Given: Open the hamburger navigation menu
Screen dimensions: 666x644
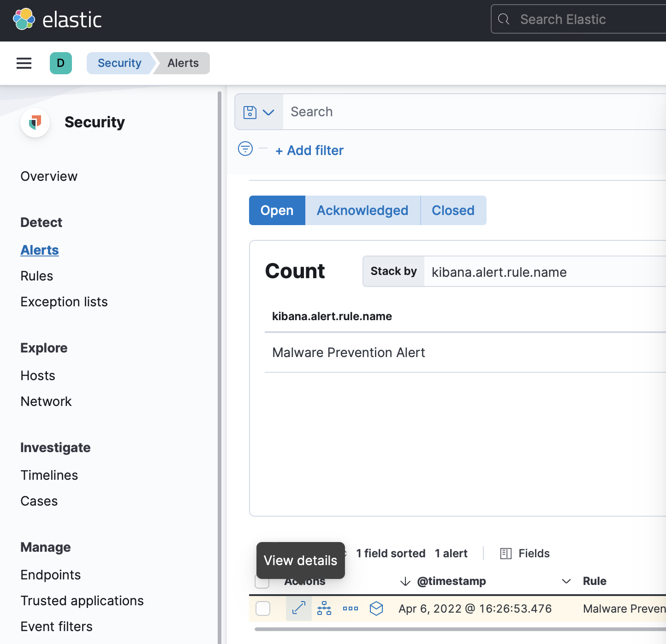Looking at the screenshot, I should coord(24,63).
